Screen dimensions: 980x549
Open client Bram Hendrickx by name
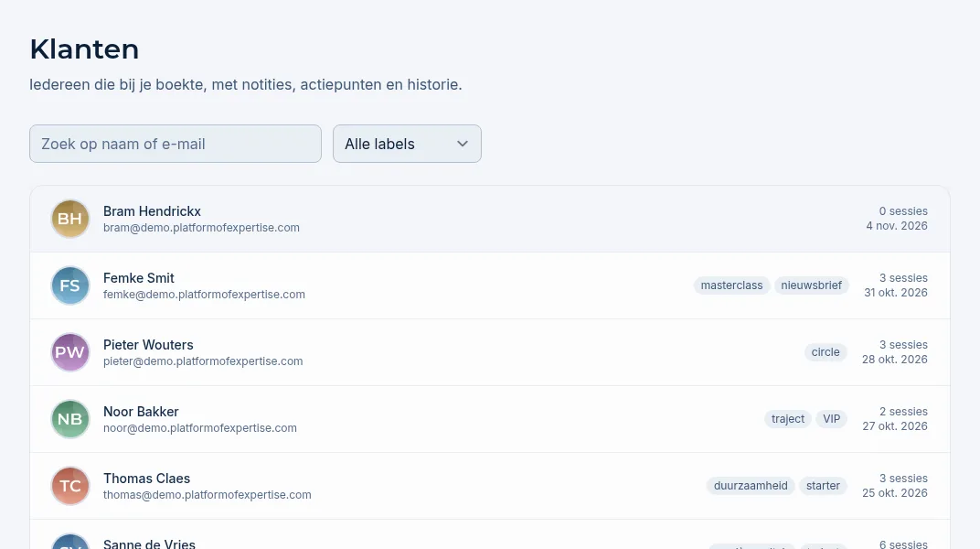pos(152,211)
